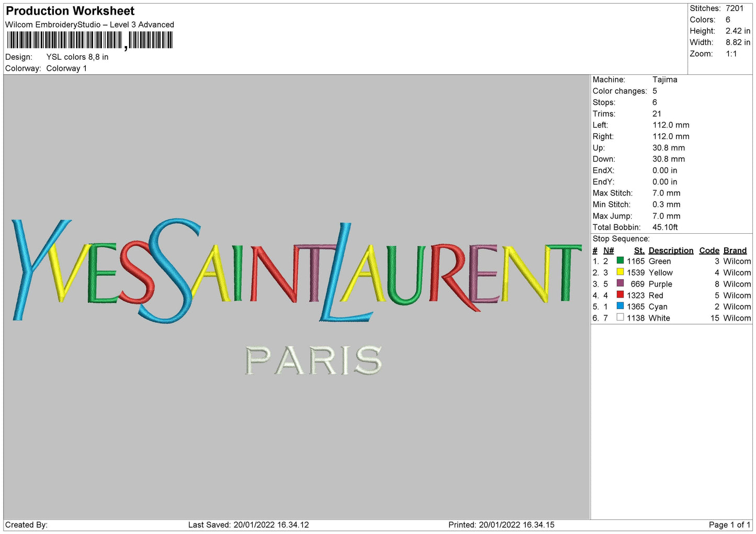Click the Wilcom brand in the Green row

coord(737,262)
